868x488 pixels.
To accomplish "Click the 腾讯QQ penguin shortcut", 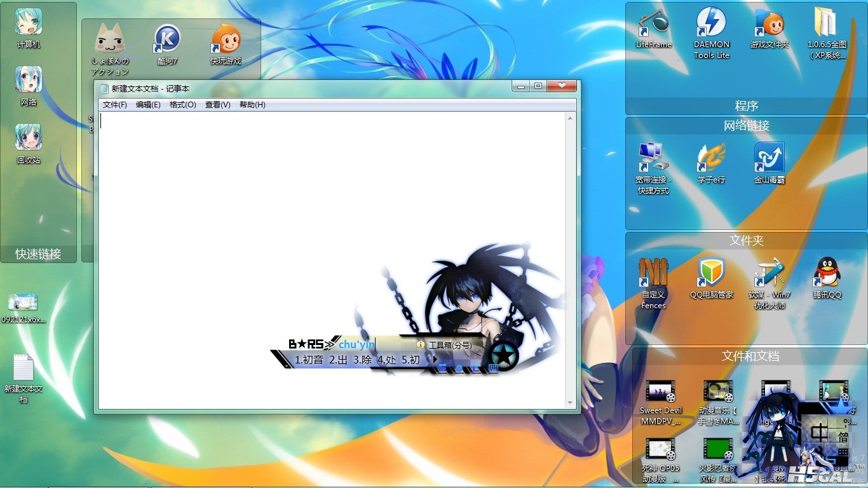I will tap(827, 278).
